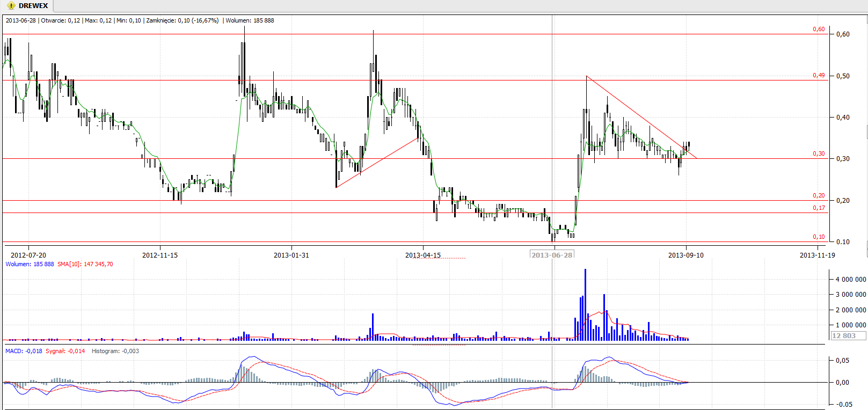The width and height of the screenshot is (868, 410).
Task: Click the 3 000 000 volume axis tick
Action: (x=851, y=294)
